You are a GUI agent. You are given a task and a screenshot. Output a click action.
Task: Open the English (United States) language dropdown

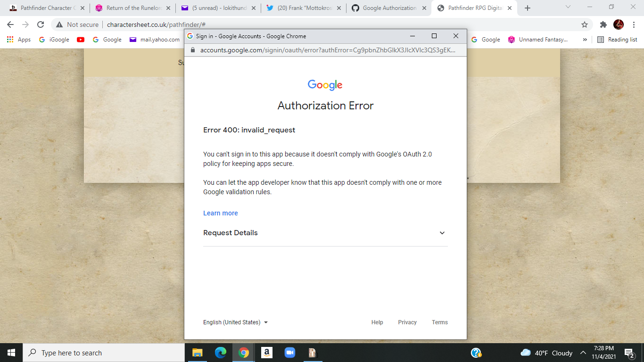[234, 322]
